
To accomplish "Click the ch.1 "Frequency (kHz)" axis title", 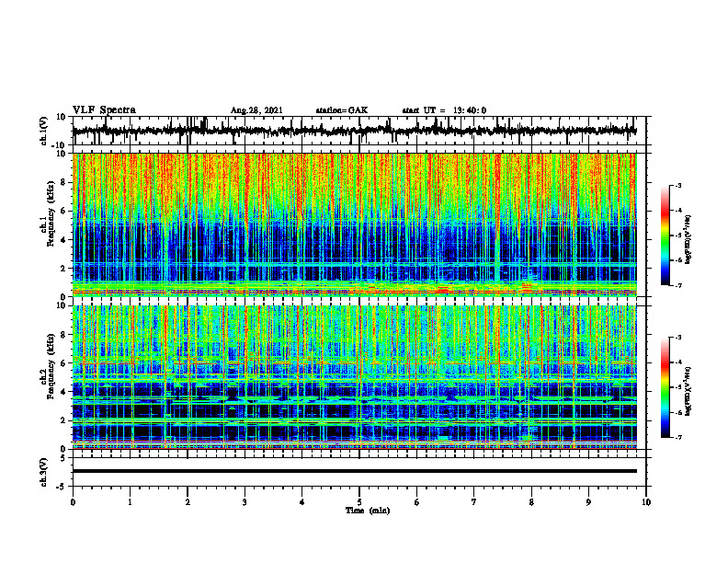I will [x=51, y=214].
